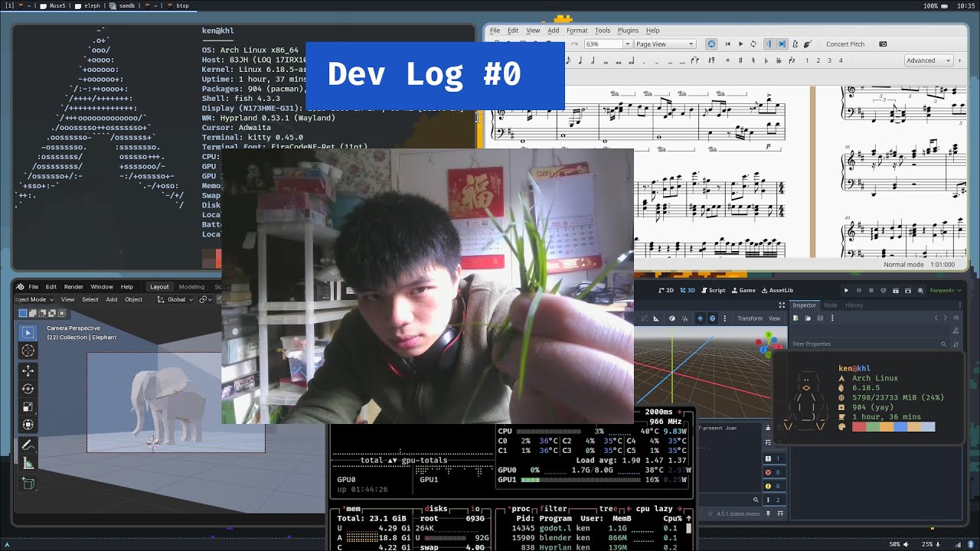This screenshot has width=980, height=551.
Task: Activate Blender's Scale tool
Action: click(28, 407)
